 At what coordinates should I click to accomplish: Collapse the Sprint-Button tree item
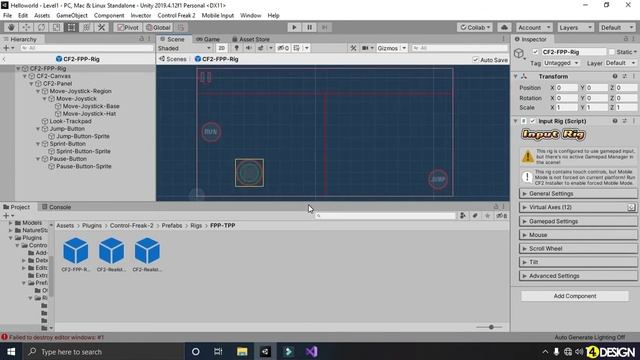point(38,144)
